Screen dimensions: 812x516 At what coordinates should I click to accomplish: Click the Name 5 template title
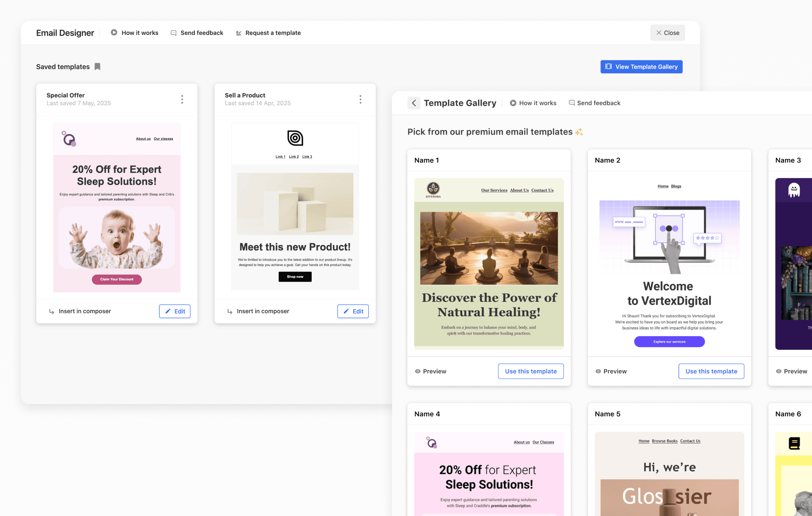pyautogui.click(x=607, y=414)
